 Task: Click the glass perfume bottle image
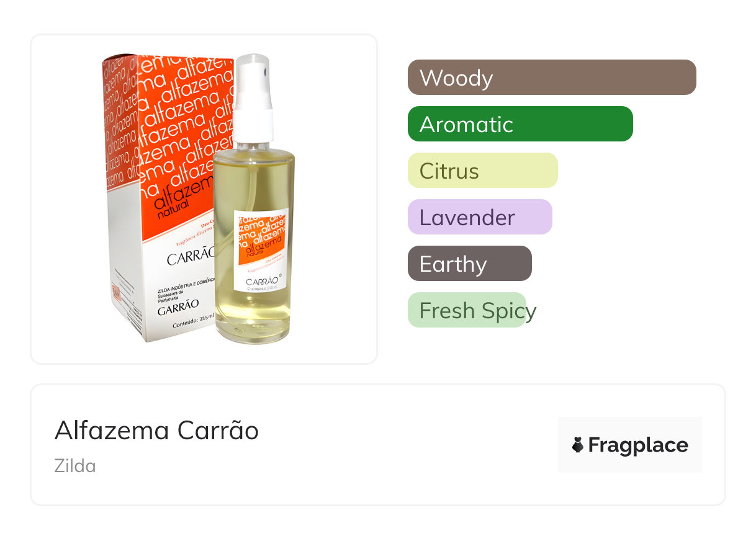(253, 248)
